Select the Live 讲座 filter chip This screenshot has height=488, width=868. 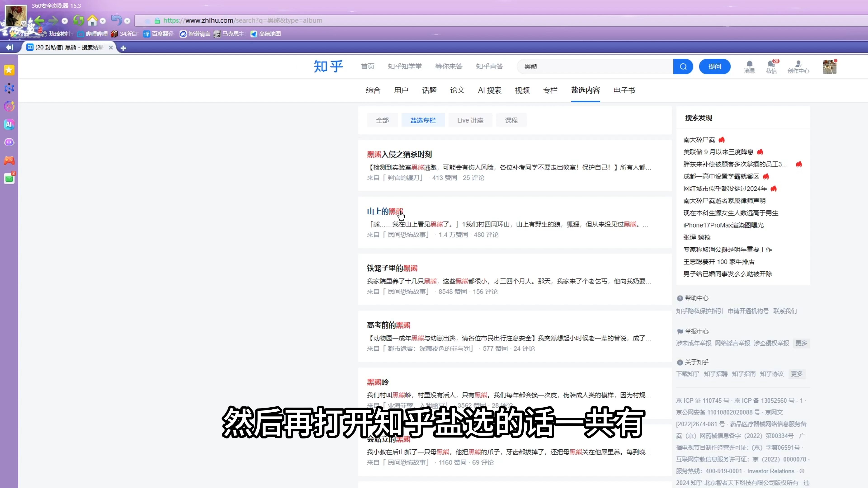pos(470,120)
